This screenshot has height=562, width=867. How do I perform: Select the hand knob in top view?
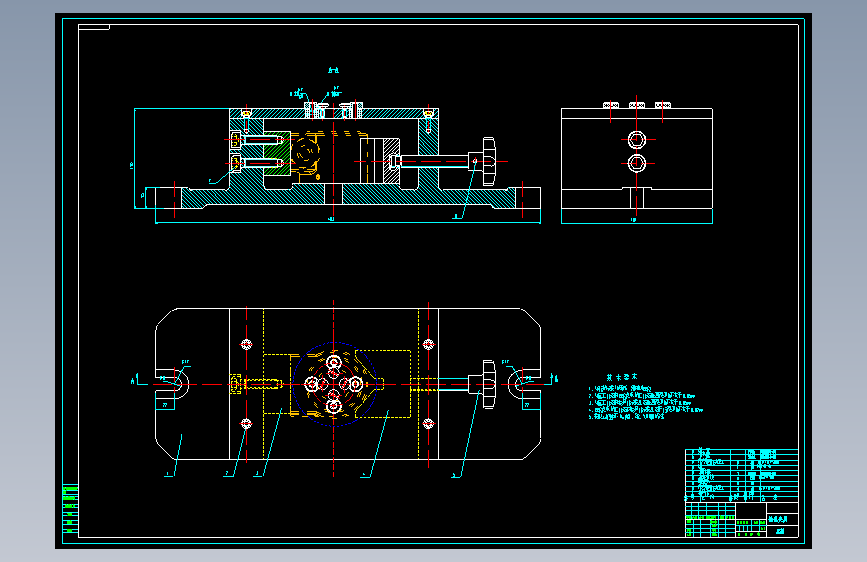pyautogui.click(x=489, y=384)
